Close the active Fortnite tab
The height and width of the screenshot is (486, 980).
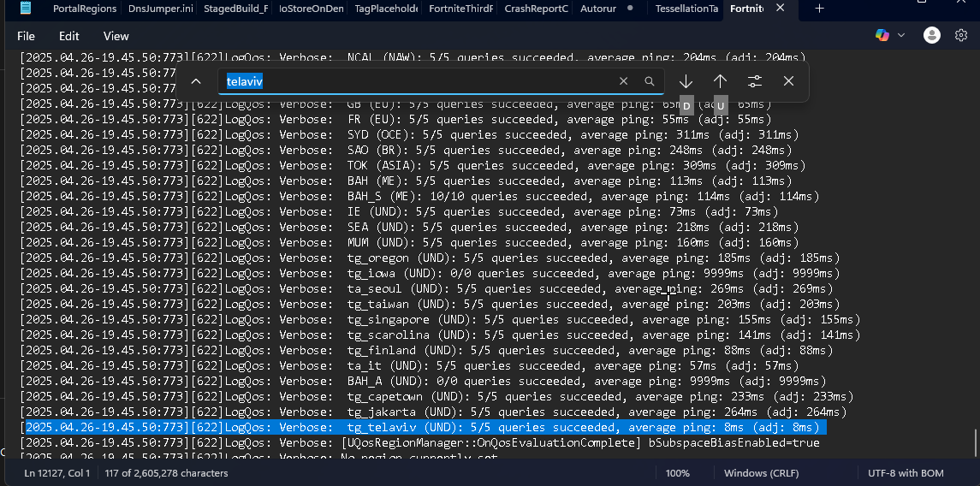tap(780, 8)
